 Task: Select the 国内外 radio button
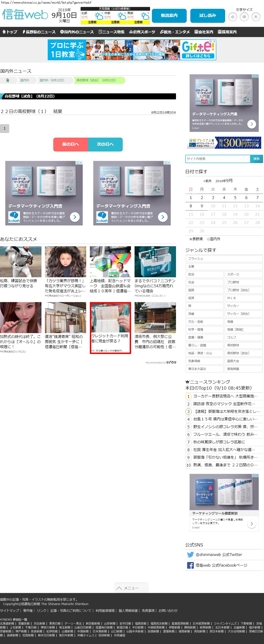pyautogui.click(x=208, y=239)
